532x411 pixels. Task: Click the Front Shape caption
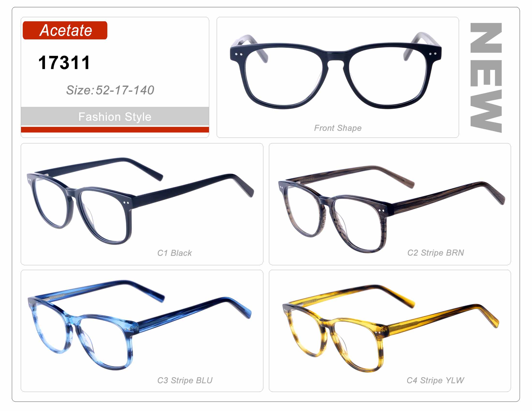pos(338,128)
